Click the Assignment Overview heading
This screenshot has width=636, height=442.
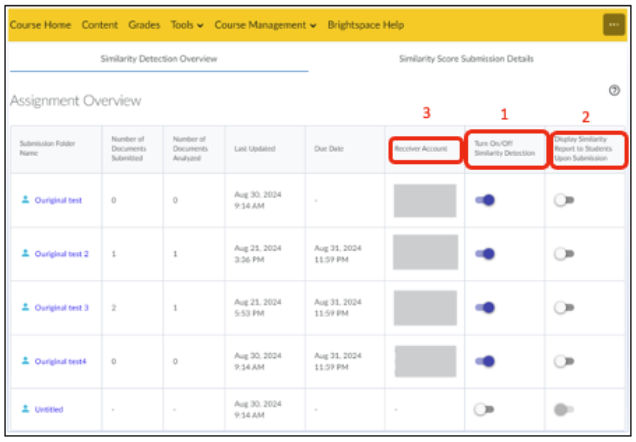click(75, 101)
